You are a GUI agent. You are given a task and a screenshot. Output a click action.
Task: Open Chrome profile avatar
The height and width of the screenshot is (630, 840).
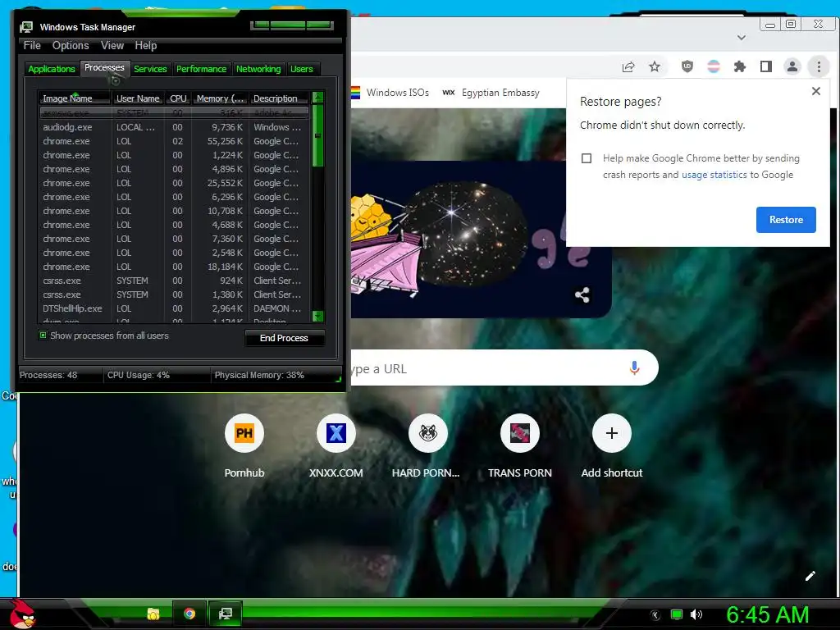(x=792, y=66)
